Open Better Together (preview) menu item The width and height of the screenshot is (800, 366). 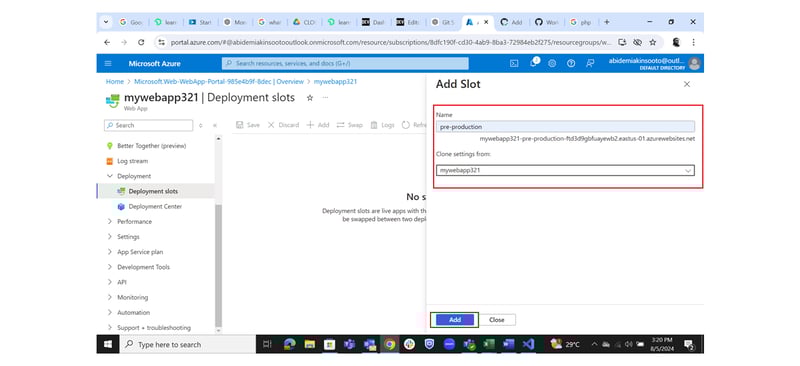point(152,146)
